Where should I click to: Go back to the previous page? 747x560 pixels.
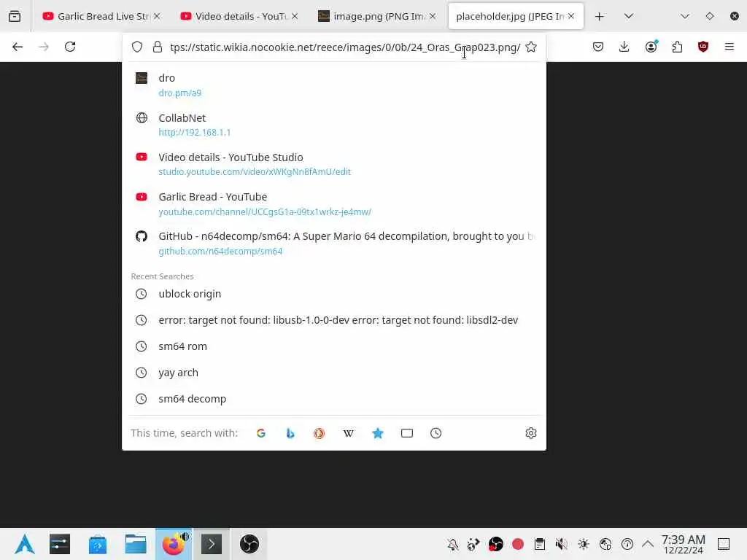pos(18,47)
